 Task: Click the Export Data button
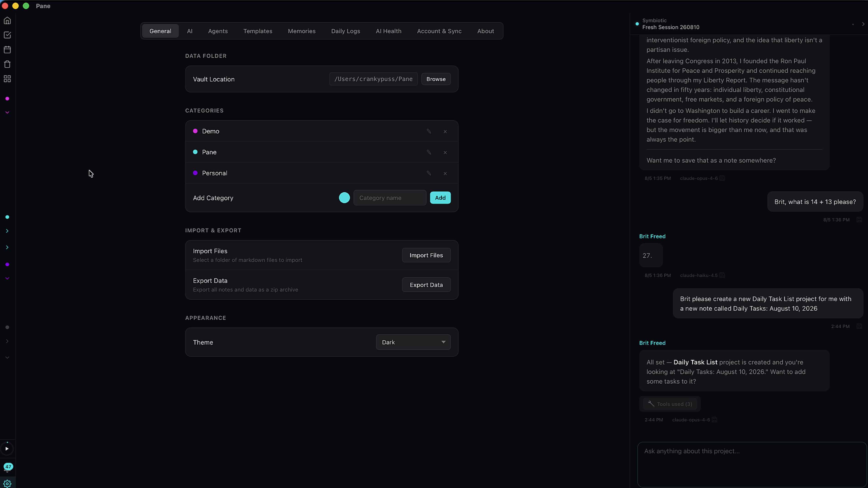pyautogui.click(x=426, y=285)
